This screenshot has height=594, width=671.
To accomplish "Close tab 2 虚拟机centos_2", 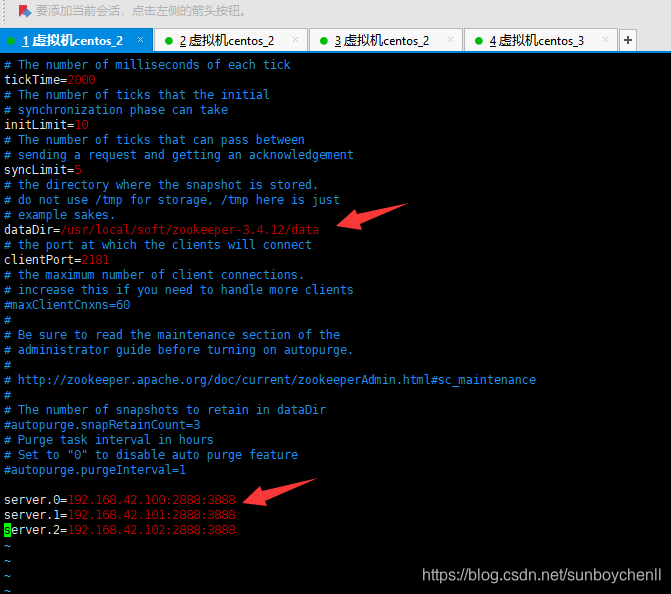I will point(295,40).
